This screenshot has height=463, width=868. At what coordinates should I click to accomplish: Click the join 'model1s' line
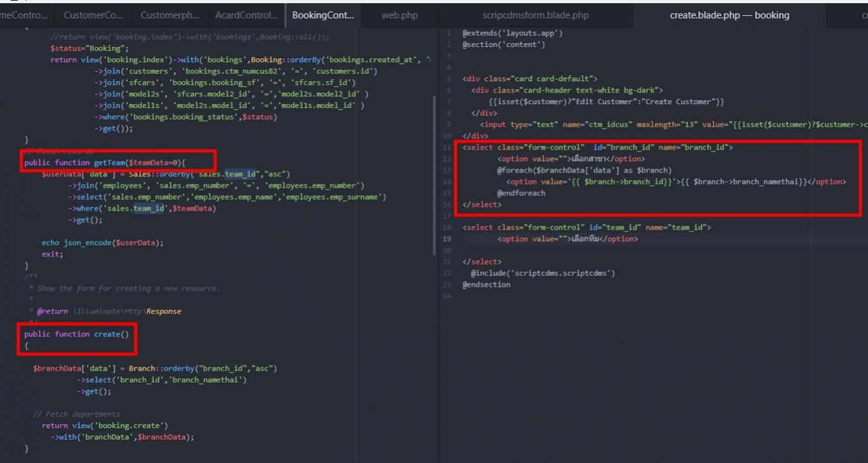[230, 106]
